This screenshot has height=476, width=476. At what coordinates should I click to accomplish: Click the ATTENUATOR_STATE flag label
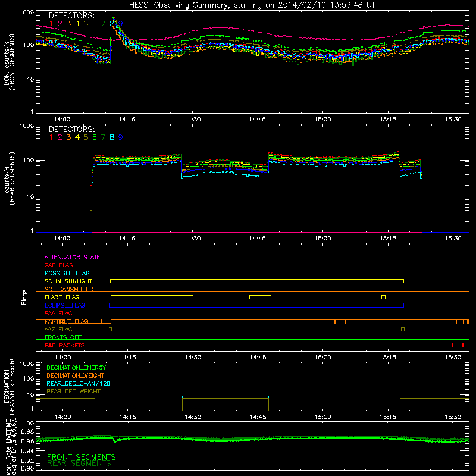72,257
